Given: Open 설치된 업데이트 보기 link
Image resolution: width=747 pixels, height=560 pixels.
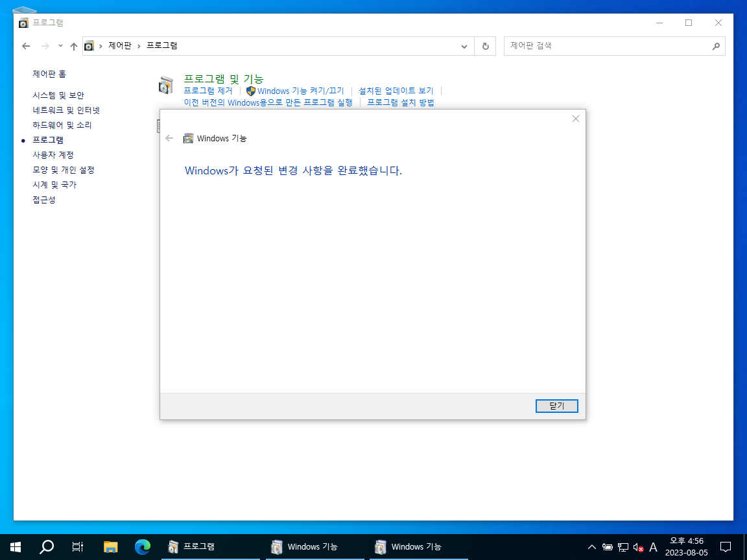Looking at the screenshot, I should point(396,91).
